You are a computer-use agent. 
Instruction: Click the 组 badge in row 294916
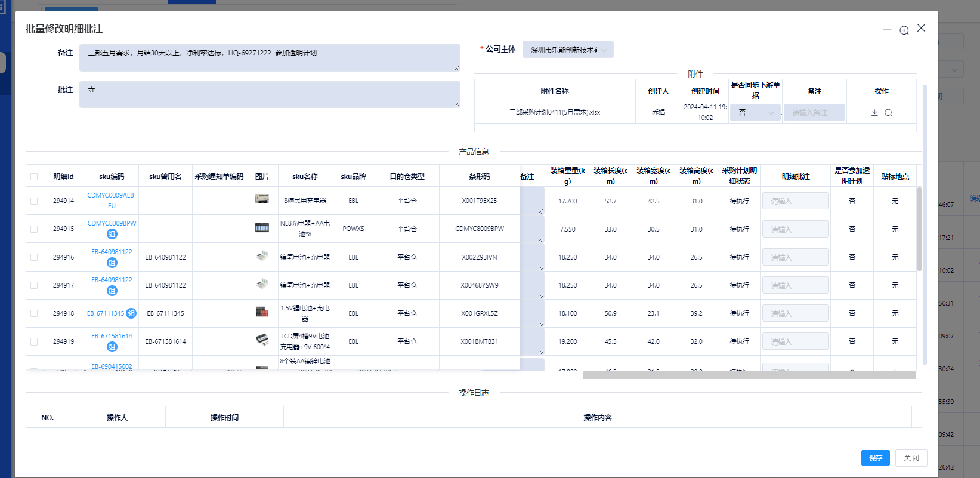[x=112, y=263]
